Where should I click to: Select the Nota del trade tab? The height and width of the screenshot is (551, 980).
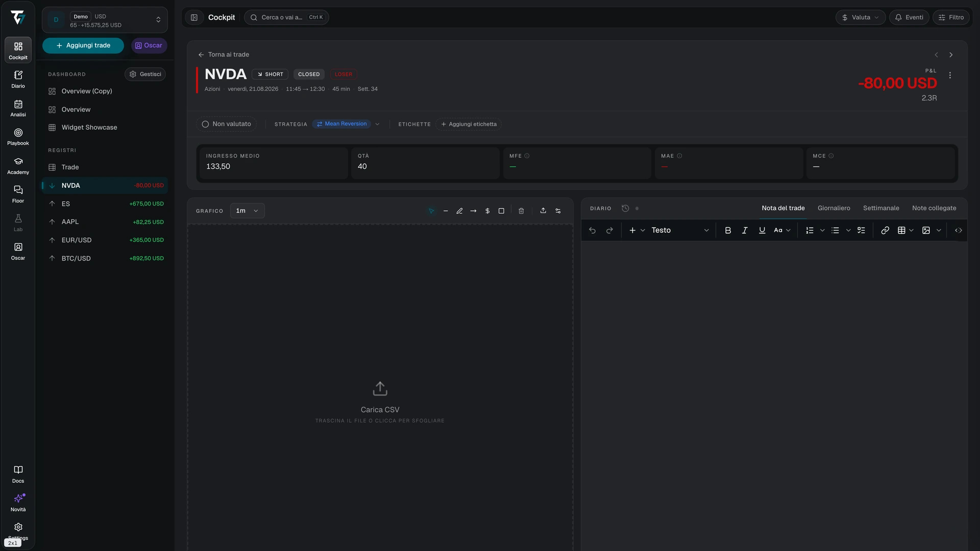[x=783, y=208]
